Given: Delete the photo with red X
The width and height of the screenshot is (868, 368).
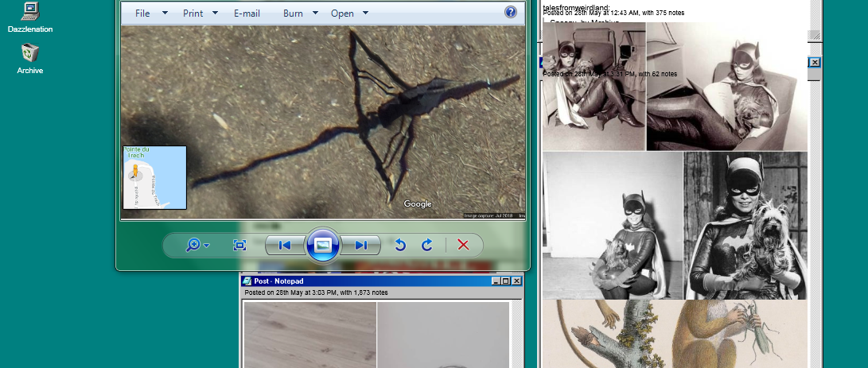Looking at the screenshot, I should 463,245.
